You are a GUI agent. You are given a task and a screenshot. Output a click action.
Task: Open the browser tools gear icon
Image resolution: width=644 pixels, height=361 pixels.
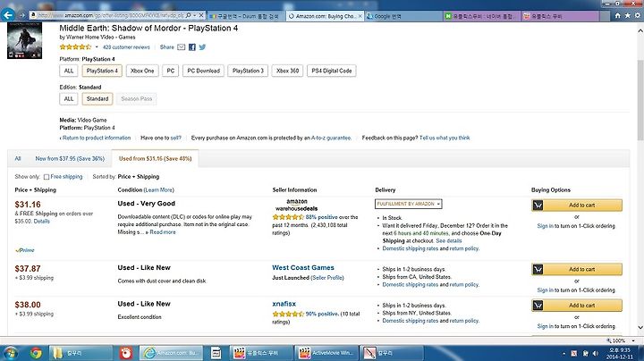point(638,15)
